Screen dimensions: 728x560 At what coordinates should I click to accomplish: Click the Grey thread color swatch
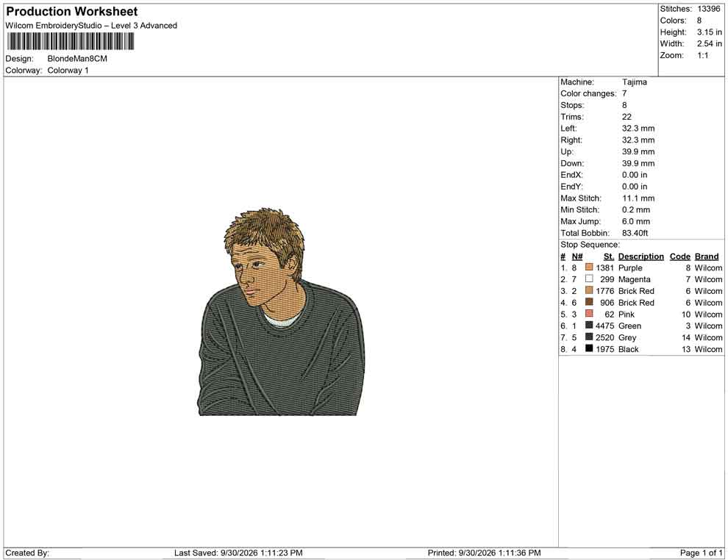589,337
